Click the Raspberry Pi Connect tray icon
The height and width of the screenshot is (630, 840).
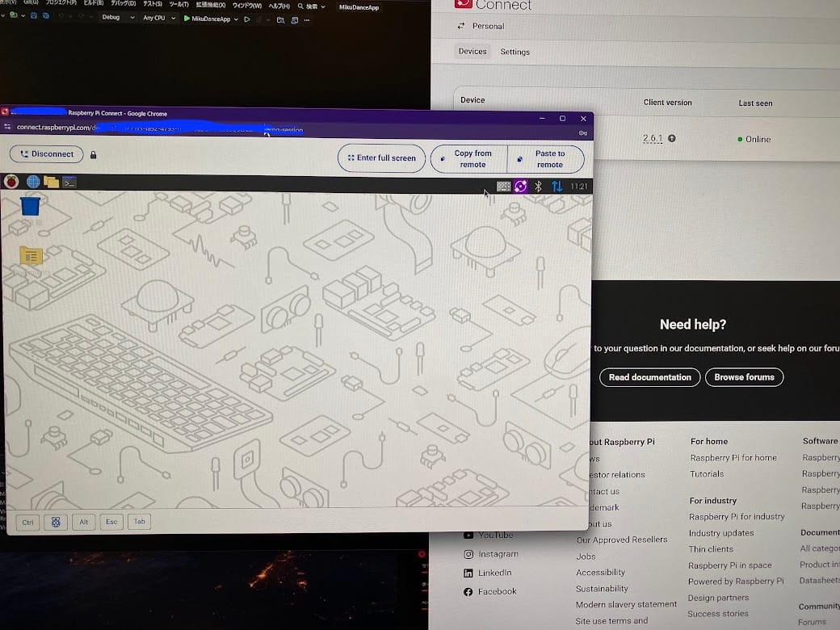tap(521, 186)
